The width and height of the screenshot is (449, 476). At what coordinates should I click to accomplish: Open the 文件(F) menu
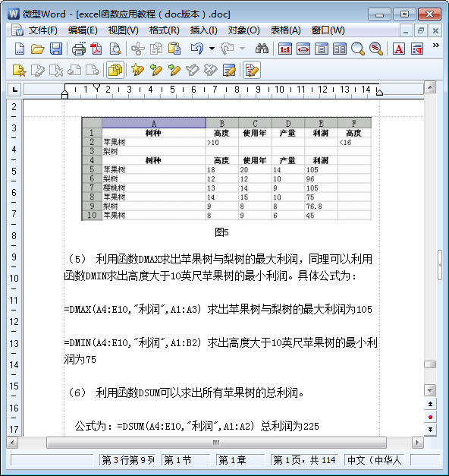click(42, 30)
